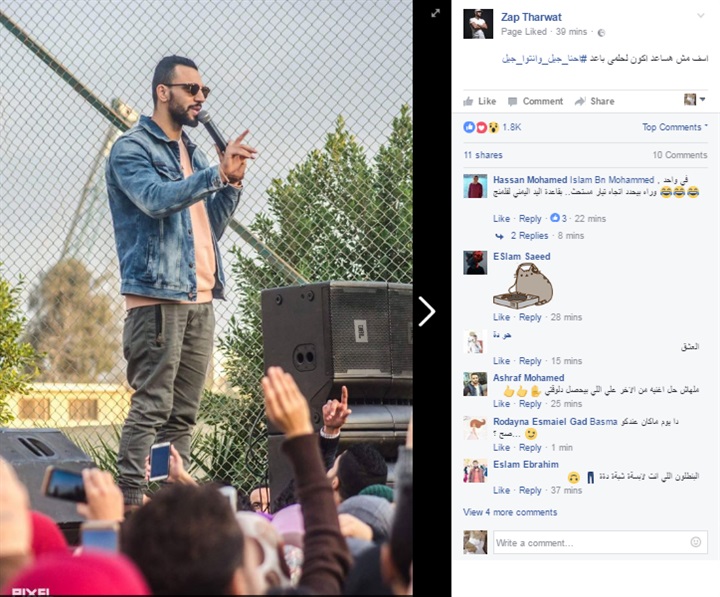Open the post options chevron menu
This screenshot has height=597, width=720.
coord(701,16)
